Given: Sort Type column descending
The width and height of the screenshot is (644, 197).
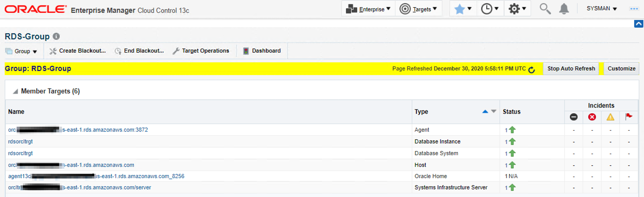Looking at the screenshot, I should point(494,112).
